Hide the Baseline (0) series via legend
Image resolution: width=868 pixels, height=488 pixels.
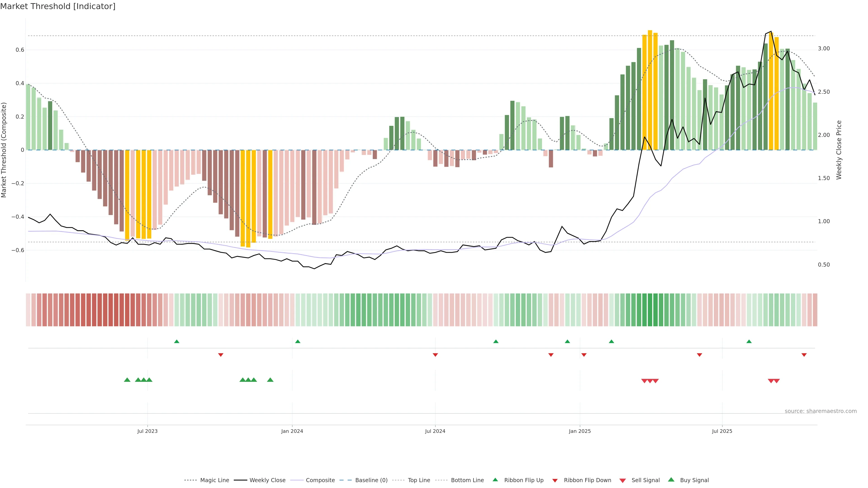click(371, 480)
